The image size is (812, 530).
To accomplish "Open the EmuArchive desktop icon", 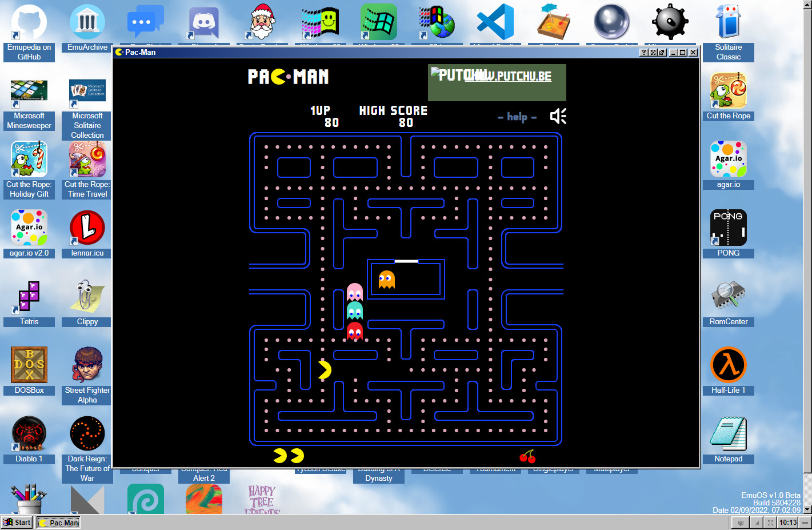I will tap(87, 27).
